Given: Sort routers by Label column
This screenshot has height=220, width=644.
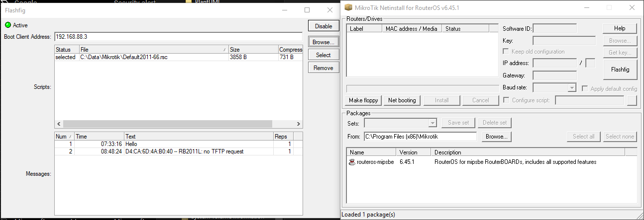Looking at the screenshot, I should [365, 29].
